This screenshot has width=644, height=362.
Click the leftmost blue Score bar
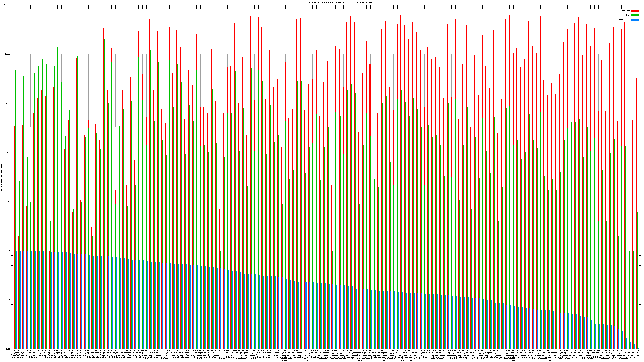(16, 300)
